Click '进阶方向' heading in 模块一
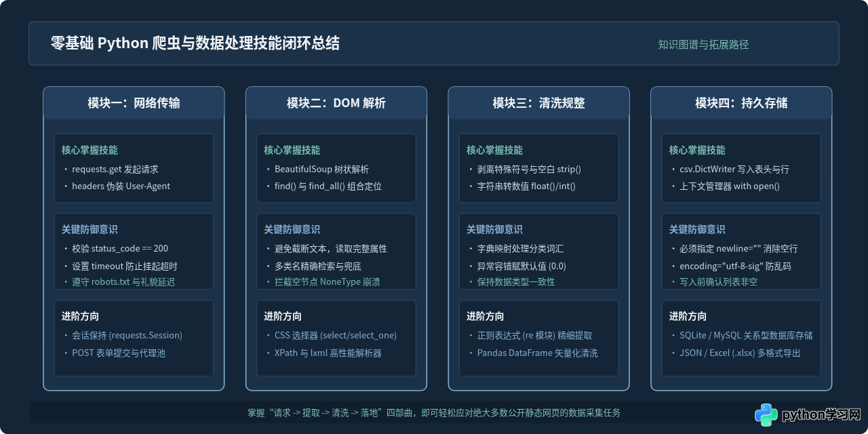The width and height of the screenshot is (868, 434). click(80, 317)
